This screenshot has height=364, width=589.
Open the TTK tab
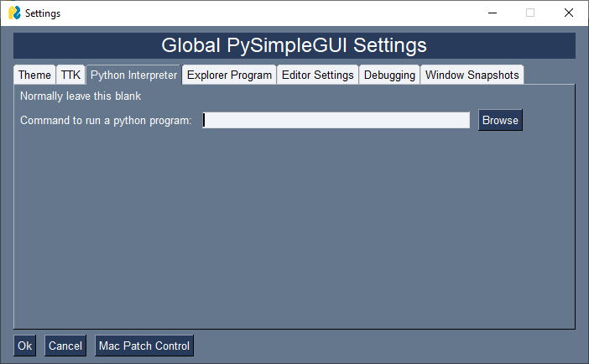click(x=70, y=75)
